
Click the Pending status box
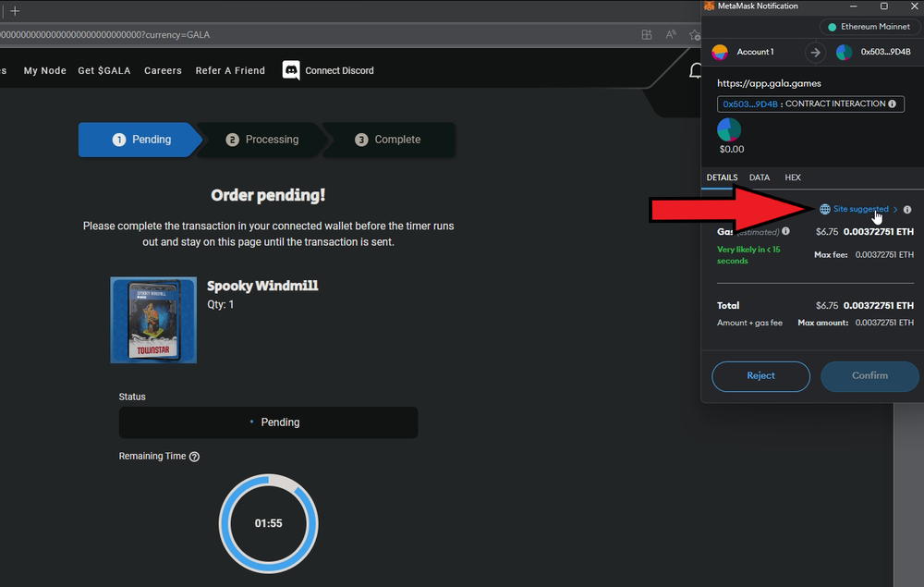tap(268, 422)
